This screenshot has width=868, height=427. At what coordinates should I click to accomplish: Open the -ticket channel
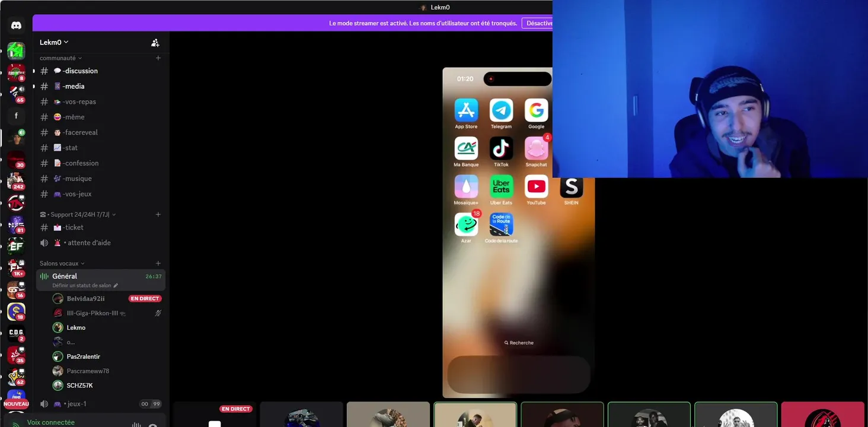pyautogui.click(x=101, y=227)
